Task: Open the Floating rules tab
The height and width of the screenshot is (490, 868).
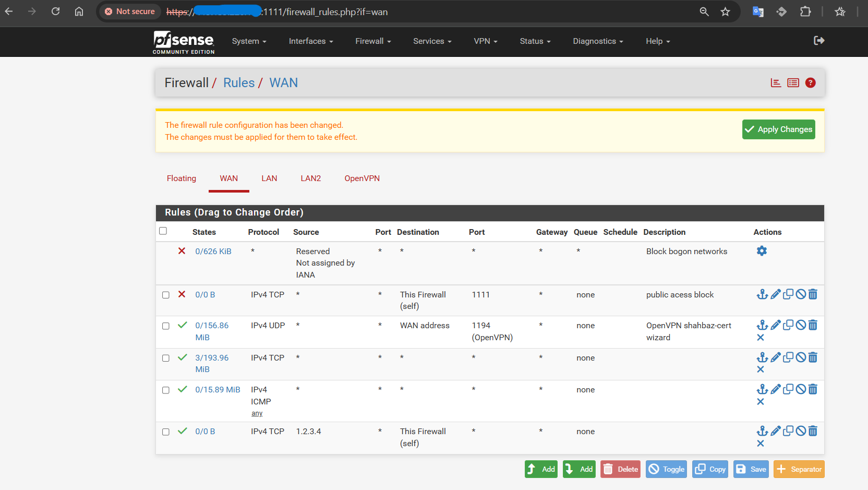Action: (182, 178)
